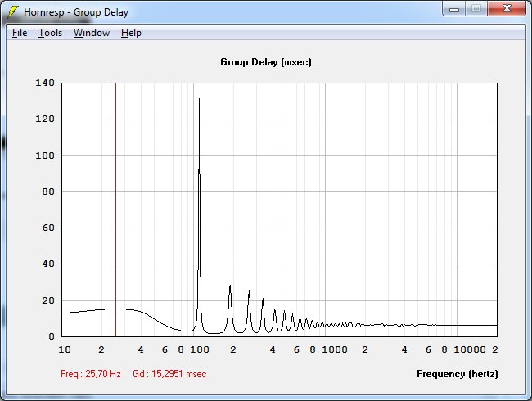Click the 20 y-axis label

pyautogui.click(x=48, y=300)
